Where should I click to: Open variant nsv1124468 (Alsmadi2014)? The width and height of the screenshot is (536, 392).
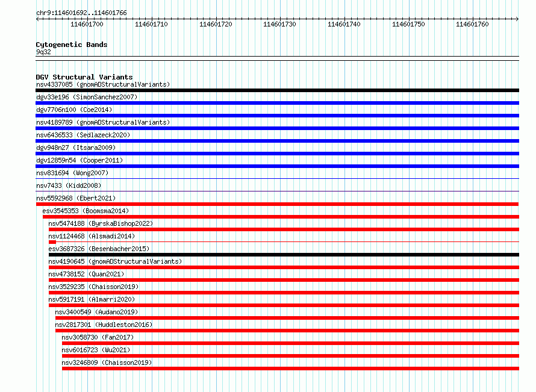pyautogui.click(x=92, y=236)
